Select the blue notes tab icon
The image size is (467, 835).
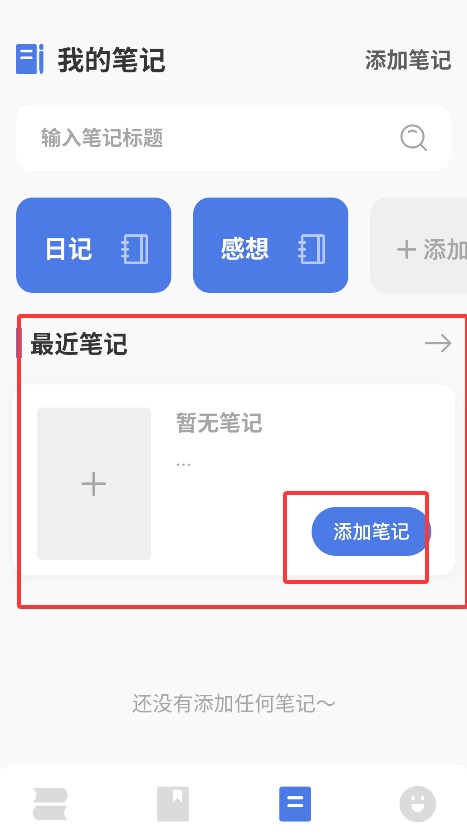pyautogui.click(x=295, y=804)
